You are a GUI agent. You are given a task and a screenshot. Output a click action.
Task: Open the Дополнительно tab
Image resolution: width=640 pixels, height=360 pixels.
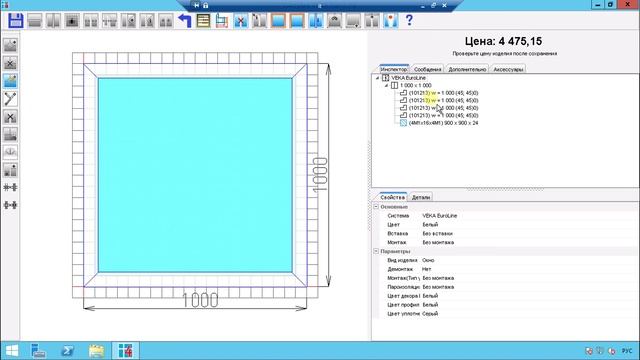coord(467,69)
